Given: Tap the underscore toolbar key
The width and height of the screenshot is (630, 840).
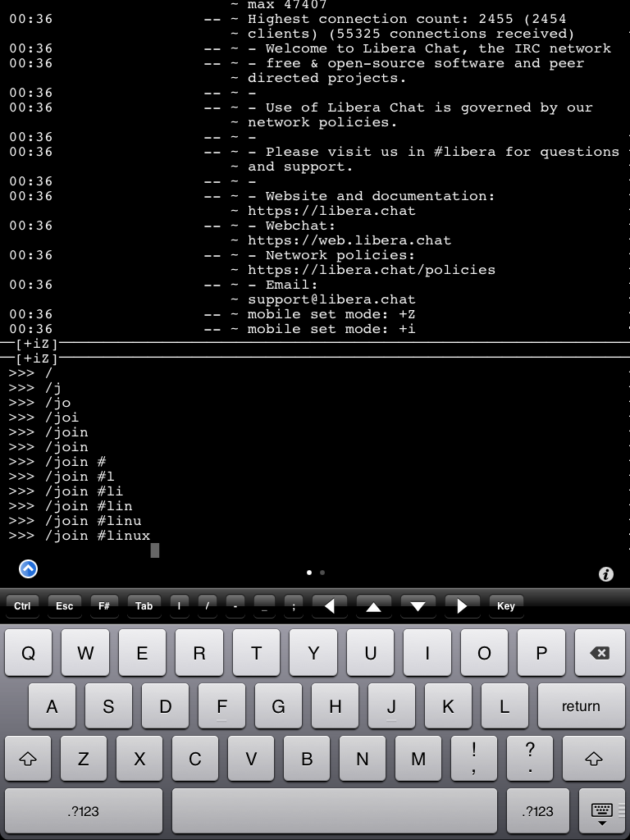Looking at the screenshot, I should pos(265,606).
